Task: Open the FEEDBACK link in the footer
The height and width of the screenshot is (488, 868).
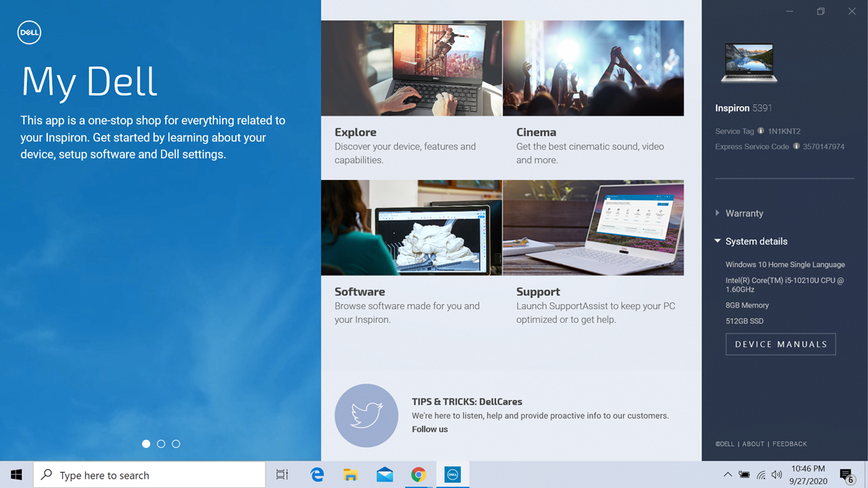Action: 790,444
